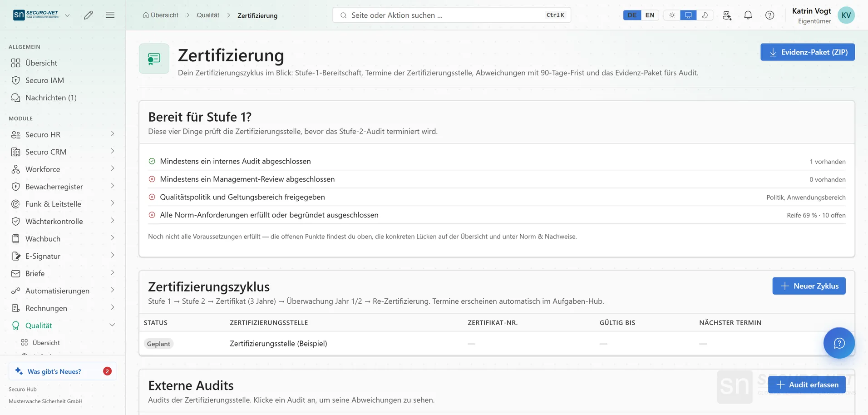Click the home icon in breadcrumb
Image resolution: width=868 pixels, height=415 pixels.
(x=146, y=15)
